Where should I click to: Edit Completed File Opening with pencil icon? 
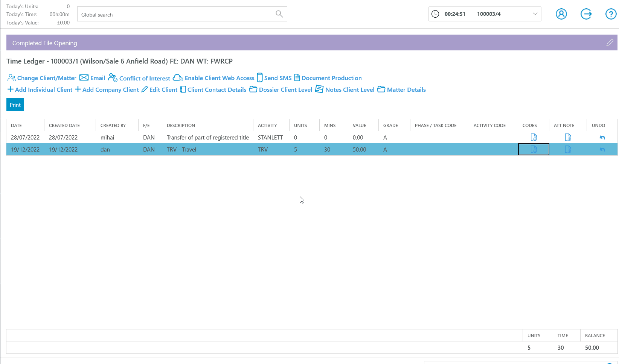pos(610,42)
